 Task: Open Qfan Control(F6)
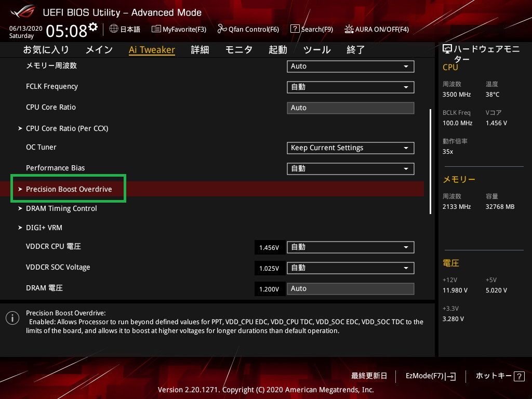[x=248, y=29]
